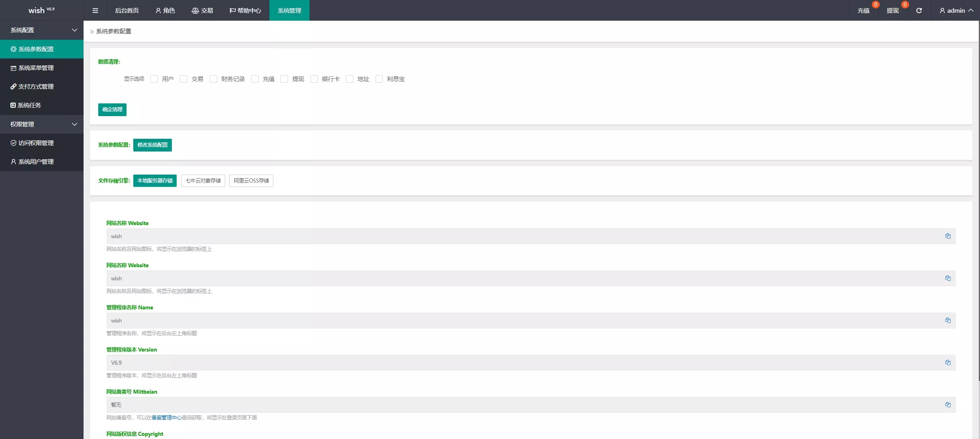This screenshot has width=980, height=439.
Task: Switch to the 交易 top menu
Action: point(202,11)
